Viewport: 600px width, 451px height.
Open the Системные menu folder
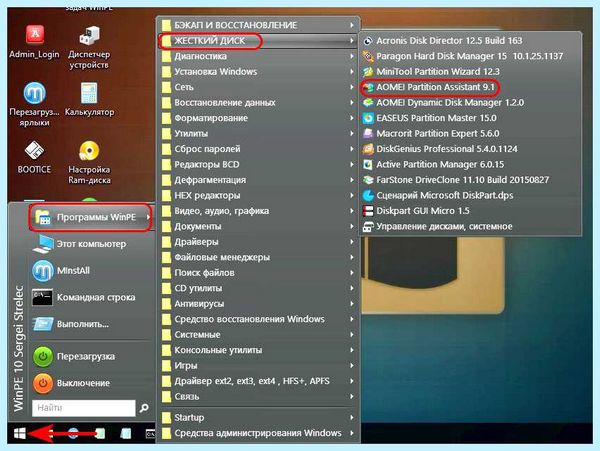258,335
